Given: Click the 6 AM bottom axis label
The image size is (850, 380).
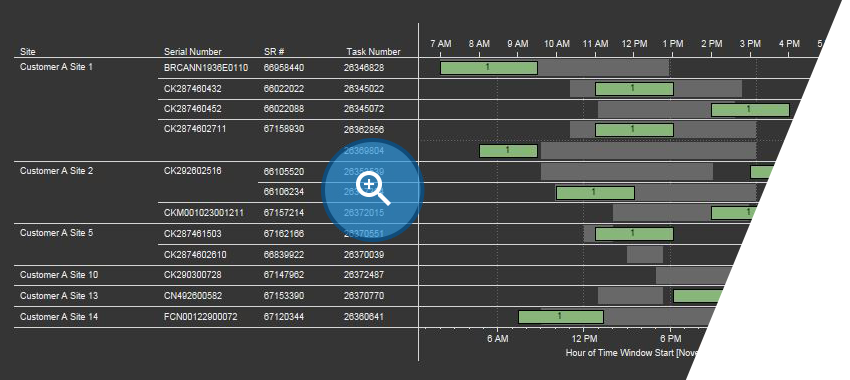Looking at the screenshot, I should (498, 339).
